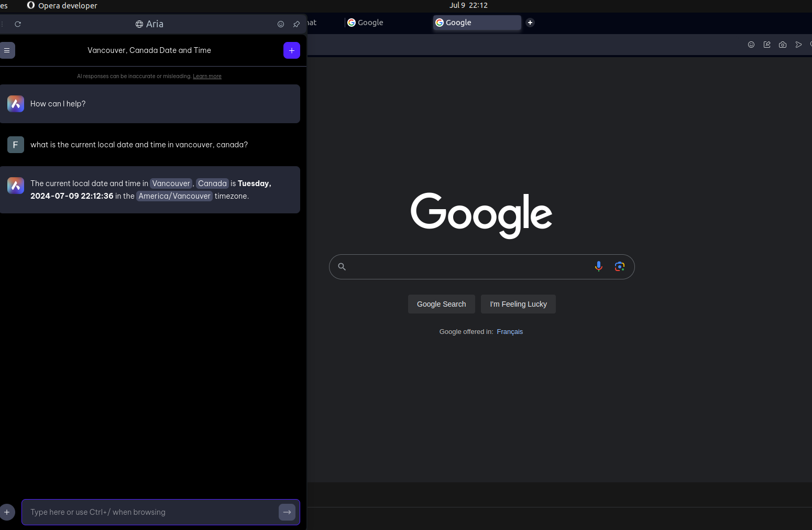Click the user avatar labeled F
The image size is (812, 530).
point(16,145)
